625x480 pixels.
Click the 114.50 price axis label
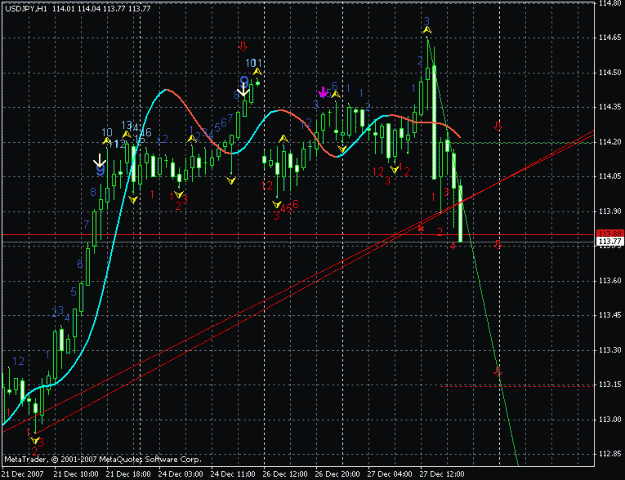610,73
